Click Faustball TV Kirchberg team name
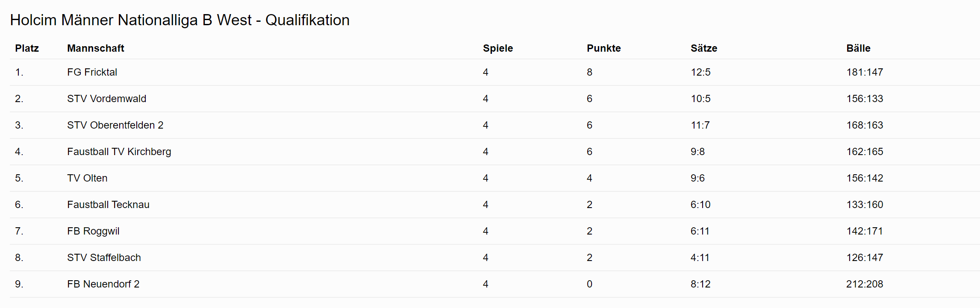Screen dimensions: 980x308 tap(119, 152)
